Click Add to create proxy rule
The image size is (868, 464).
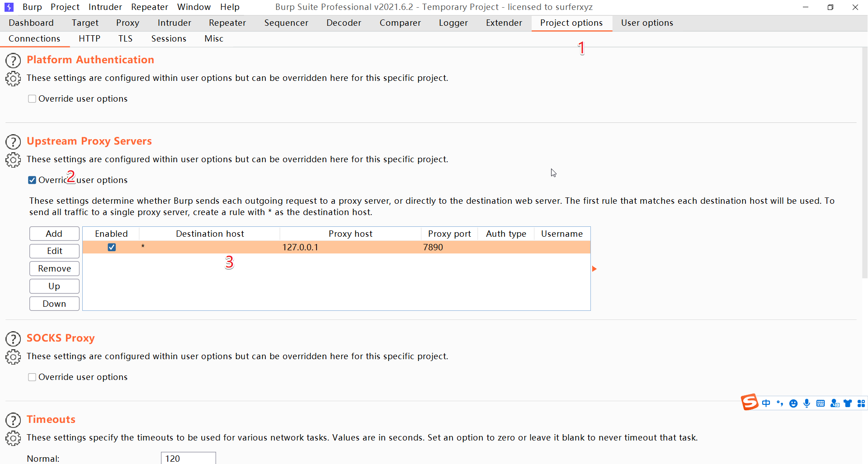point(54,234)
